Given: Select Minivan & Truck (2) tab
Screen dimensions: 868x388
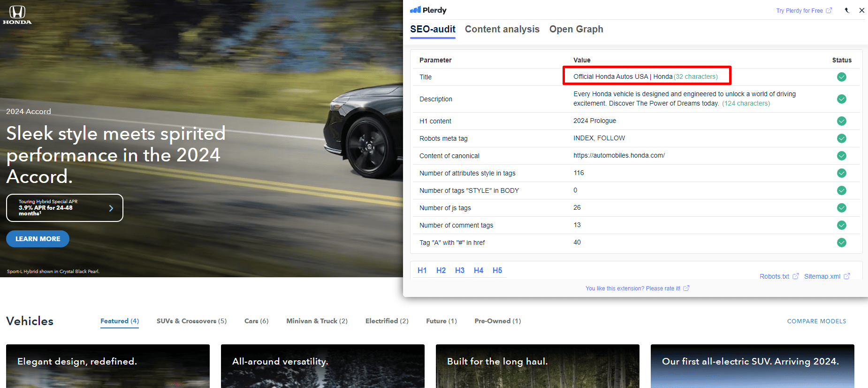Looking at the screenshot, I should click(317, 321).
